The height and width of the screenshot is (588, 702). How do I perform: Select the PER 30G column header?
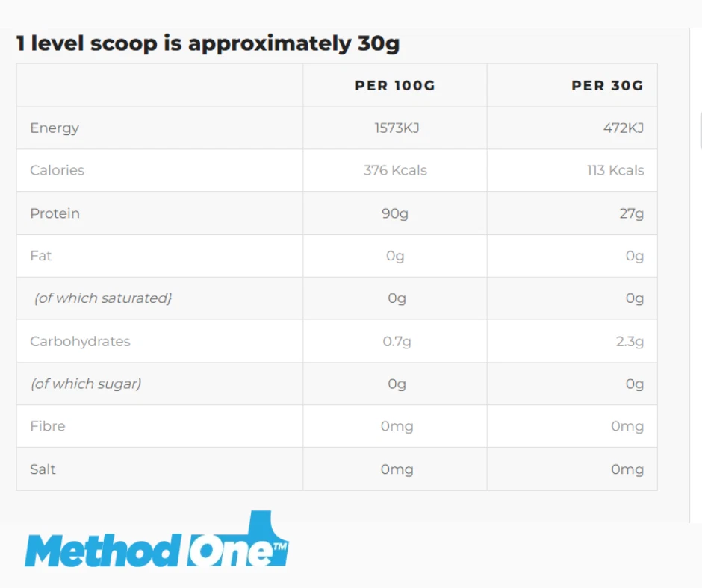click(x=607, y=85)
